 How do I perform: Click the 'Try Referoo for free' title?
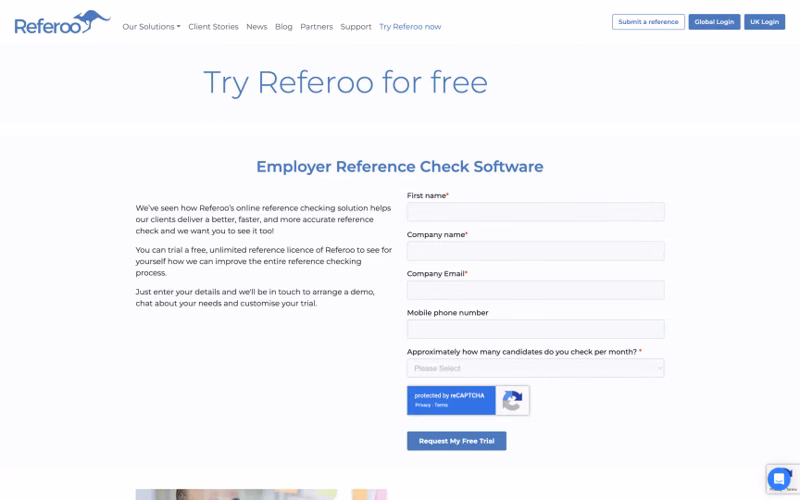[345, 83]
